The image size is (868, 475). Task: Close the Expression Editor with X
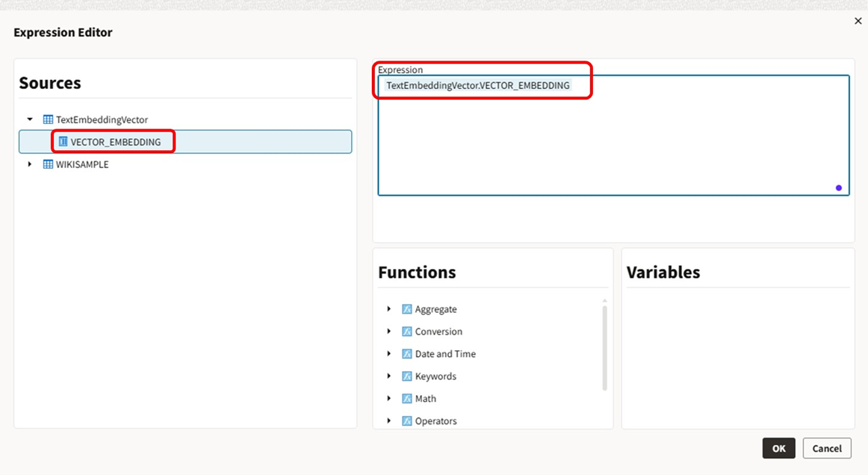pyautogui.click(x=858, y=21)
